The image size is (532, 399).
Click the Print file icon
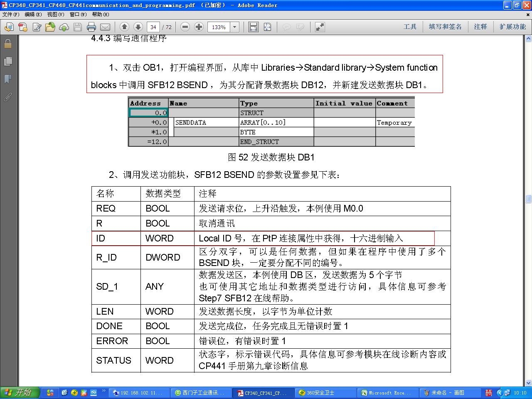[x=91, y=27]
